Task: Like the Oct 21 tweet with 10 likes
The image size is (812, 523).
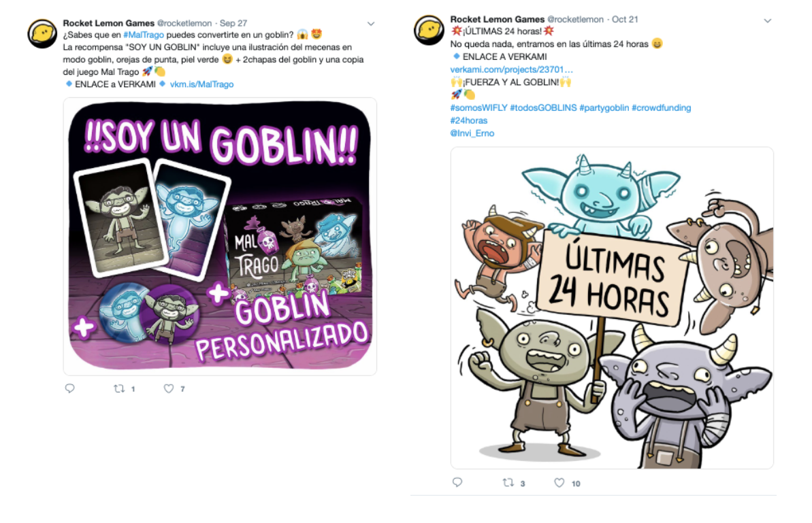Action: pyautogui.click(x=559, y=483)
